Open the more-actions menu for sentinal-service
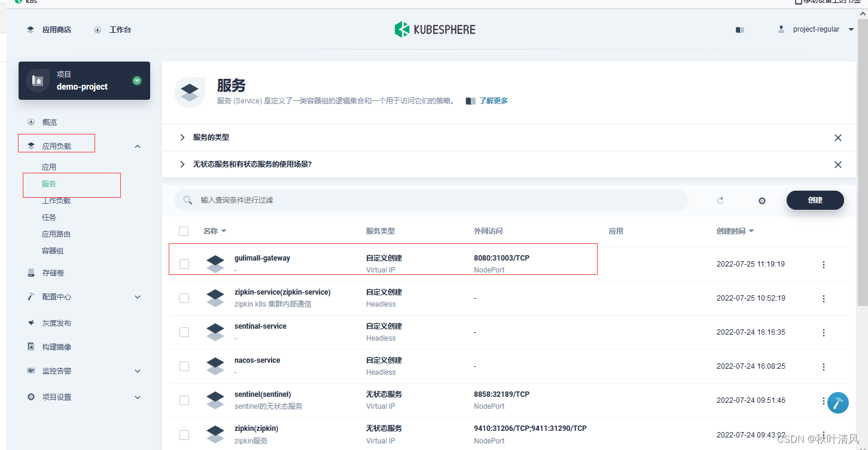 point(824,333)
